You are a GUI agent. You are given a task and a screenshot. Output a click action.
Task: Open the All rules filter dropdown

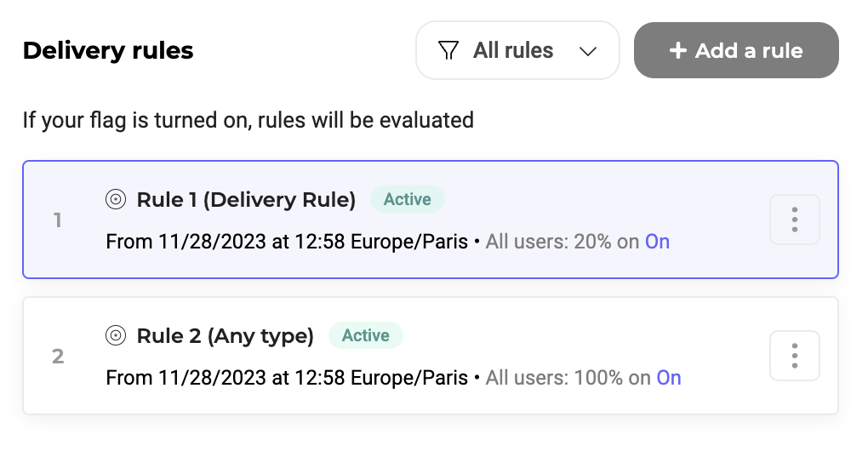[517, 51]
